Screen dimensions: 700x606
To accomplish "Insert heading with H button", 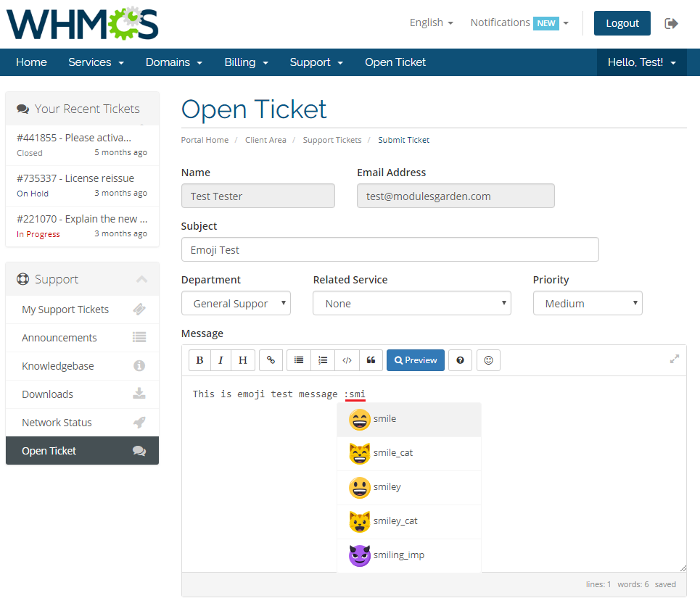I will pos(243,360).
